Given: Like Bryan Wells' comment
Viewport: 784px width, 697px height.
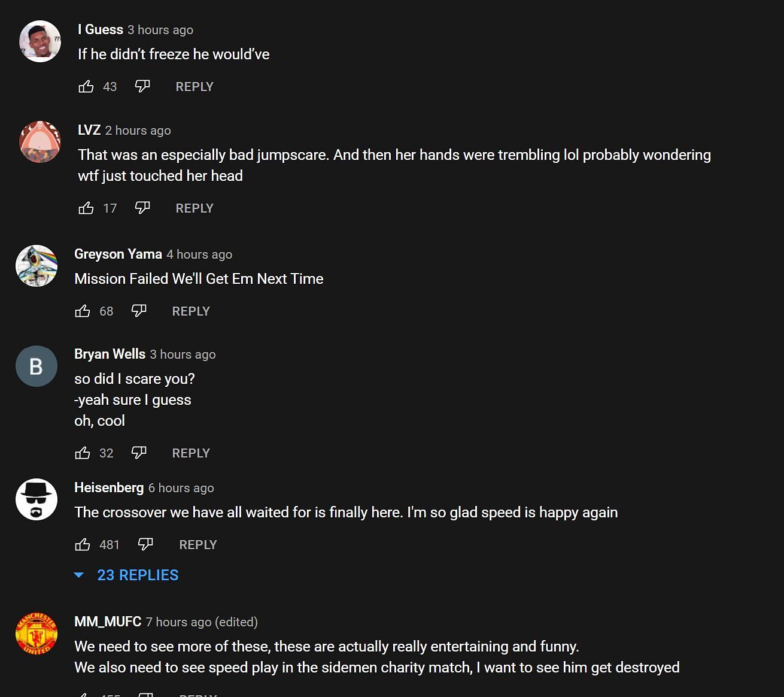Looking at the screenshot, I should pos(83,453).
